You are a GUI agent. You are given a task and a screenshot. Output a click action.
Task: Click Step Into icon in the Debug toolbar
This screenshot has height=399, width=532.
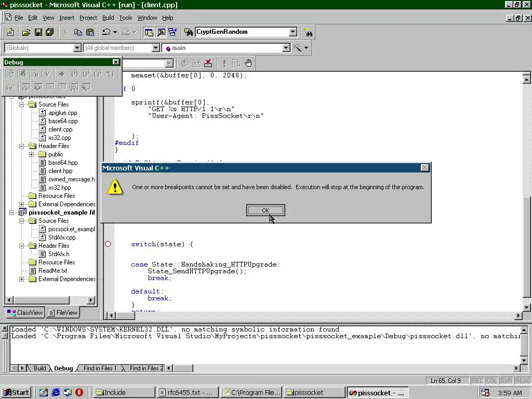[x=74, y=74]
